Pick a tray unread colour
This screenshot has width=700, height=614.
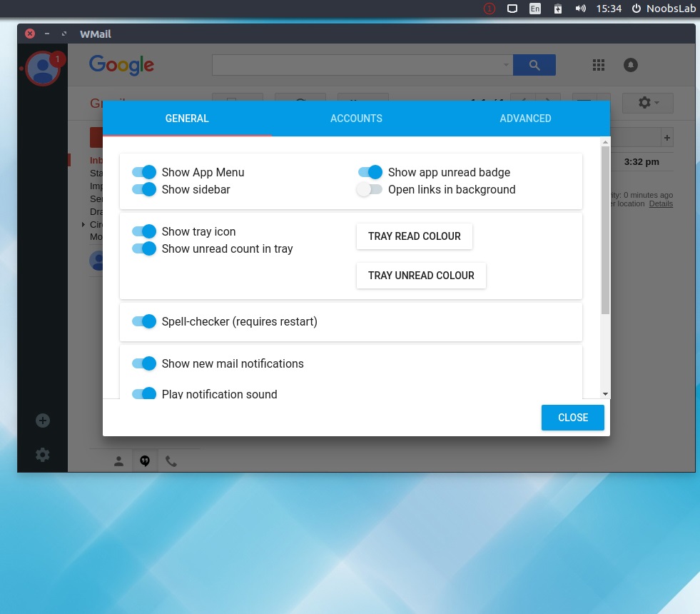tap(420, 275)
